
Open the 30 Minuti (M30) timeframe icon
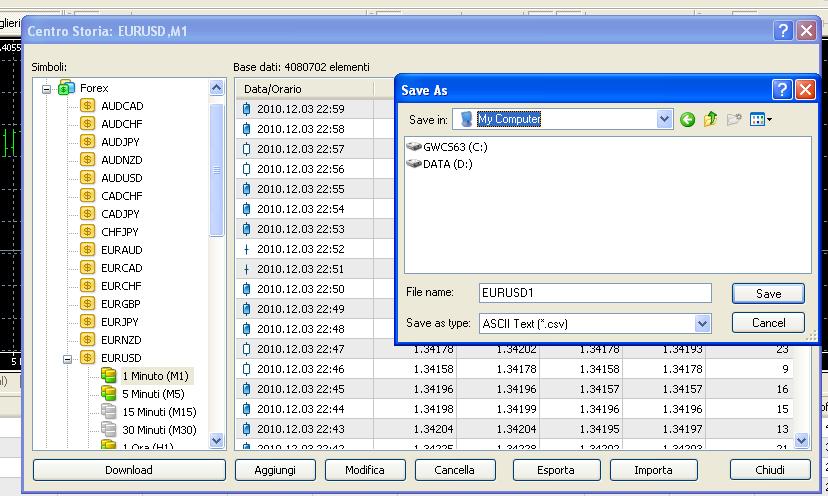tap(108, 429)
